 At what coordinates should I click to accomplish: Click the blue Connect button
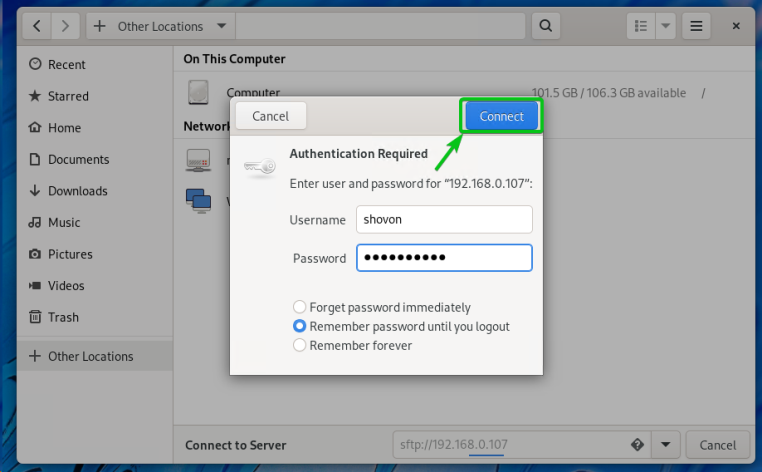502,116
